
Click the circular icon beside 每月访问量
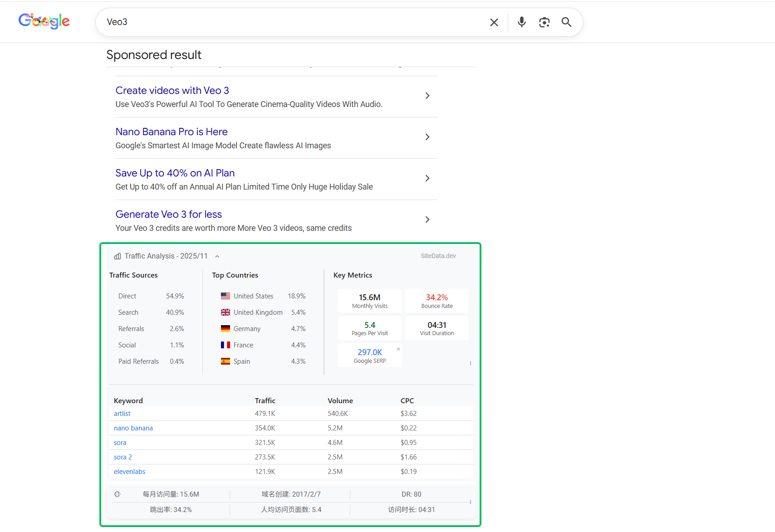118,494
